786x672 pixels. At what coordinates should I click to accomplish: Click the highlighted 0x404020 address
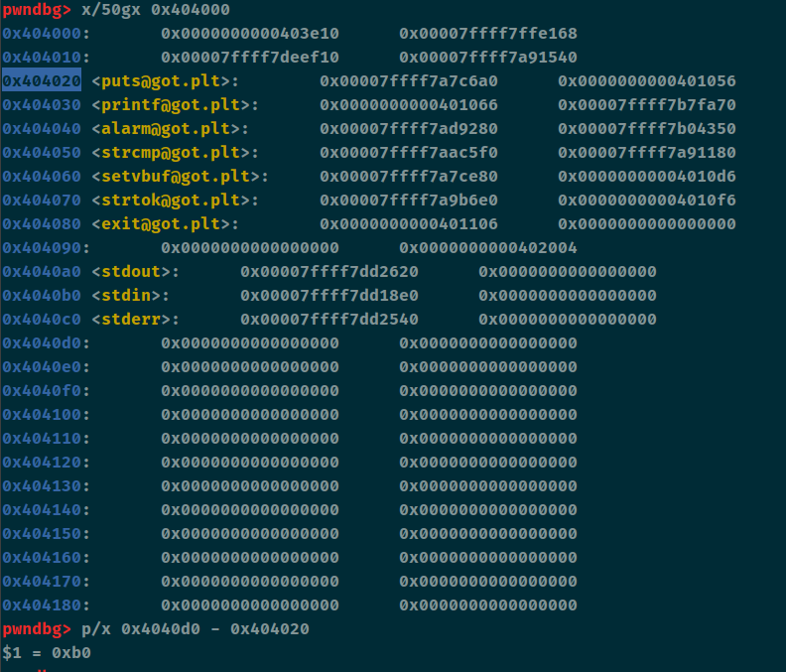click(x=42, y=80)
